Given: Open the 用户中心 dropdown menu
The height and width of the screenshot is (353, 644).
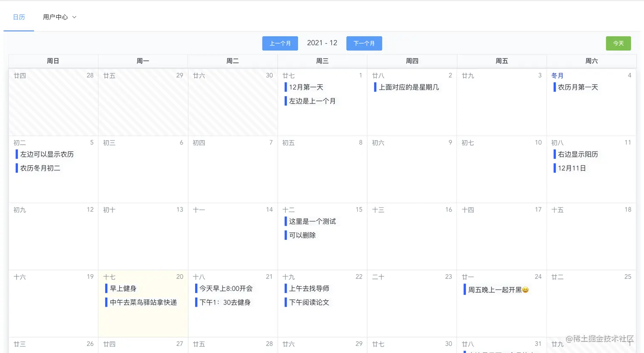Looking at the screenshot, I should click(75, 17).
